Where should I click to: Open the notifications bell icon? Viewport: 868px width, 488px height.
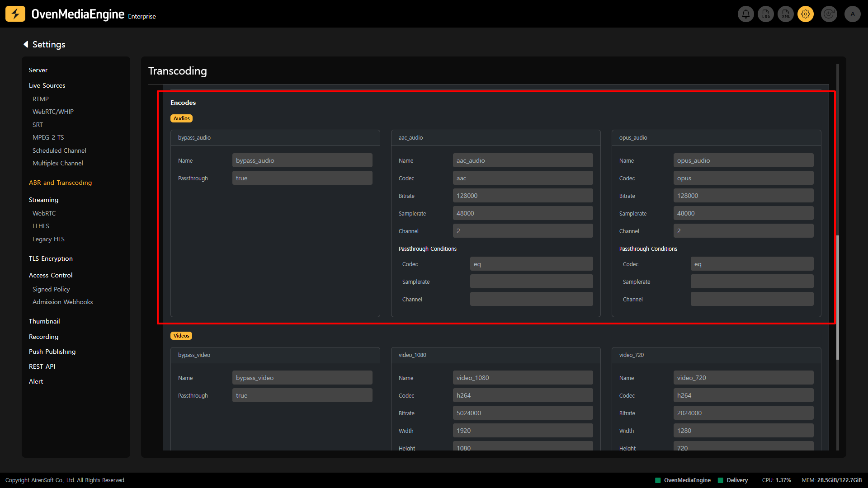(x=746, y=14)
